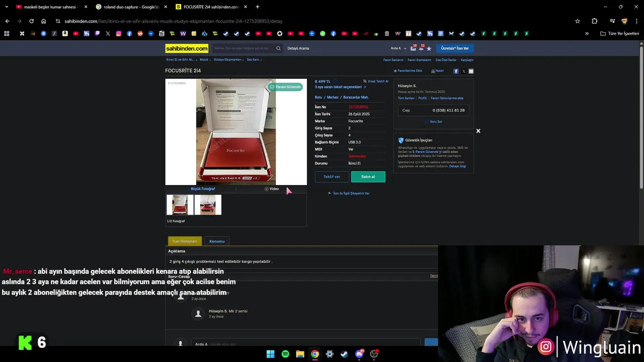644x362 pixels.
Task: Click the search magnifier icon
Action: [x=278, y=48]
